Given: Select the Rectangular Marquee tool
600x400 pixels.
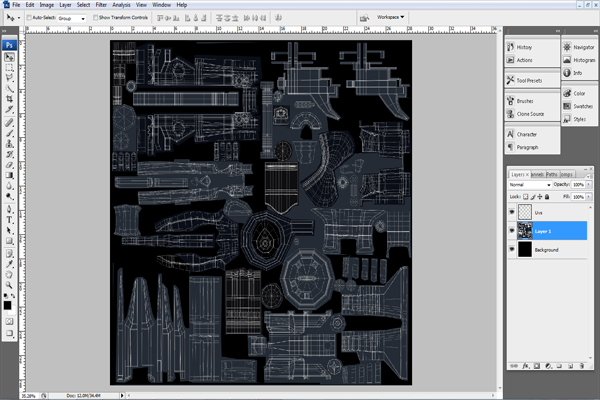Looking at the screenshot, I should click(10, 68).
